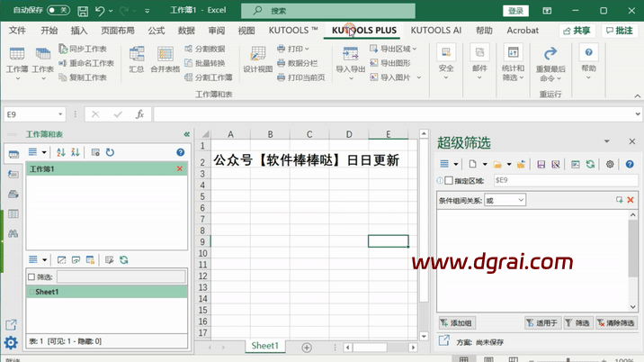This screenshot has height=362, width=644.
Task: Check the 筛选 checkbox in worksheet list
Action: click(x=32, y=277)
